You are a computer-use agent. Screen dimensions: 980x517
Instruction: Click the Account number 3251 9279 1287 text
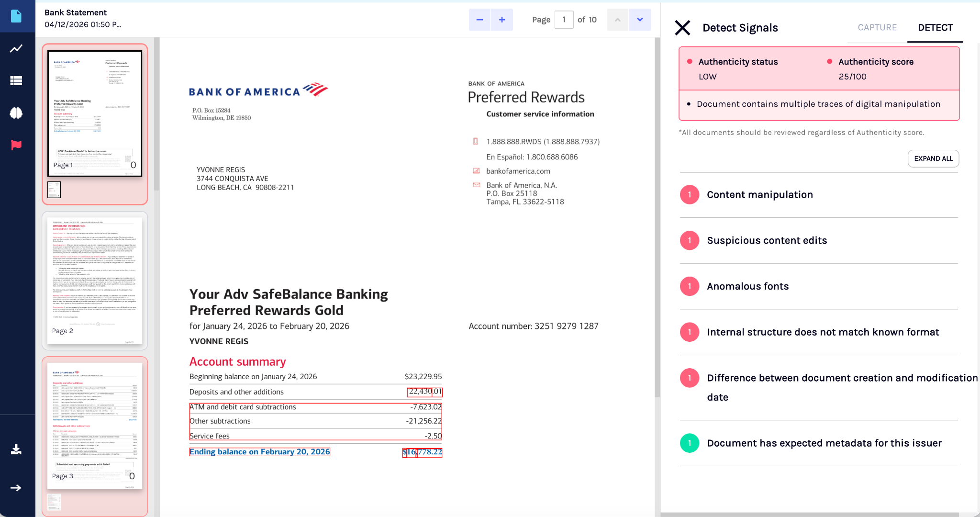[x=534, y=326]
